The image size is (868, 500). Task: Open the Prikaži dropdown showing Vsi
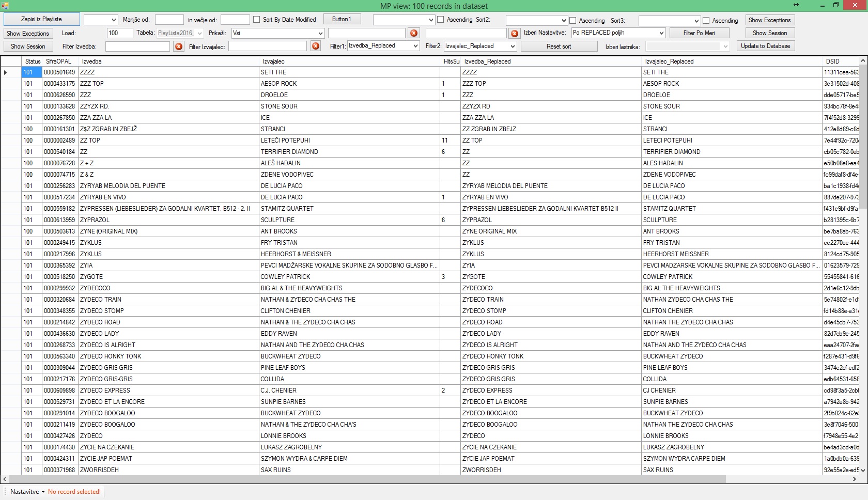(x=278, y=33)
